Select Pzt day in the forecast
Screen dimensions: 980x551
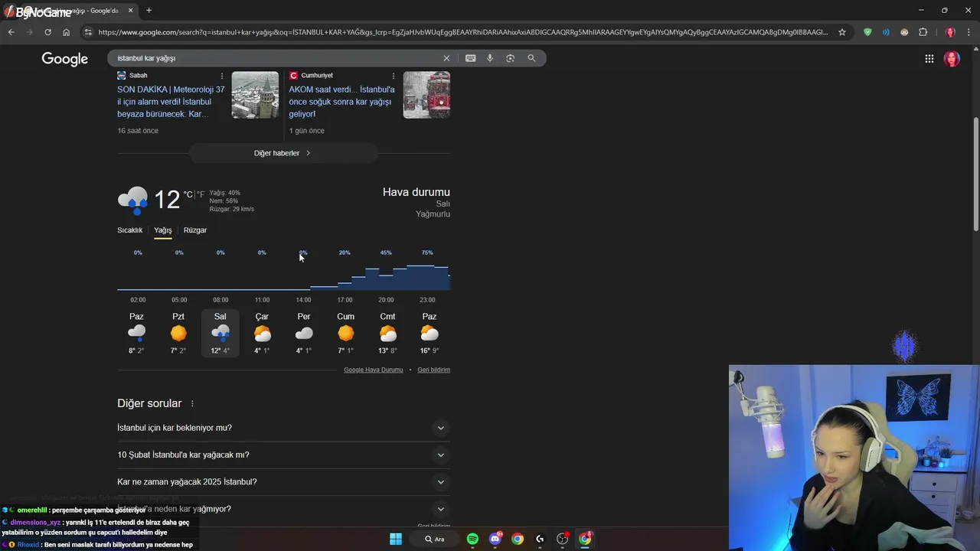click(x=178, y=334)
